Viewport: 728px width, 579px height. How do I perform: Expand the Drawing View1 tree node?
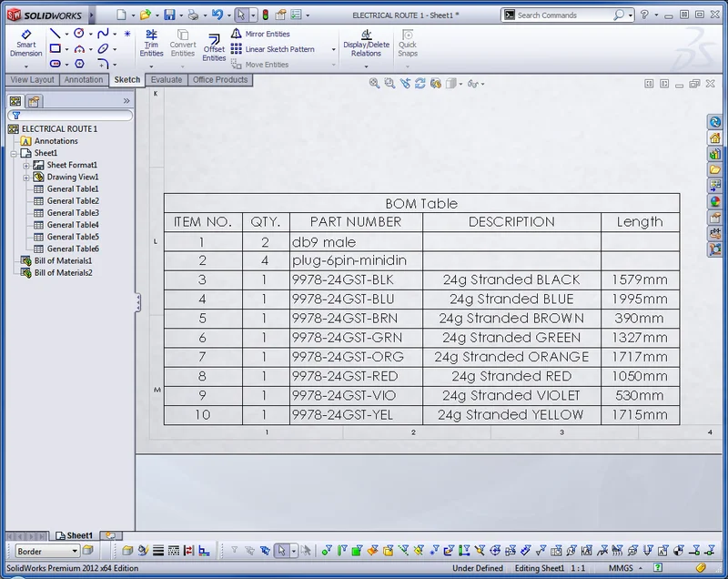click(x=26, y=177)
